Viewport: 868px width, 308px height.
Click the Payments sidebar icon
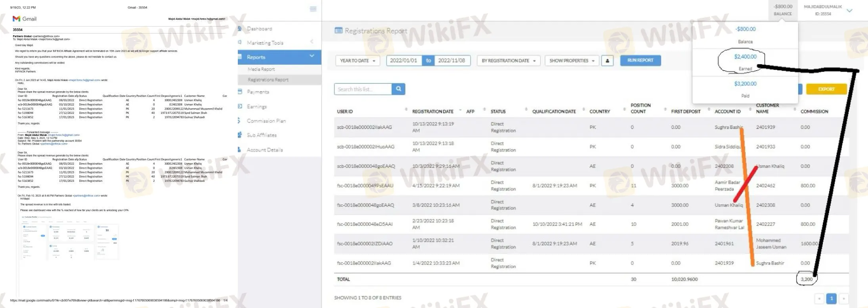pos(240,92)
